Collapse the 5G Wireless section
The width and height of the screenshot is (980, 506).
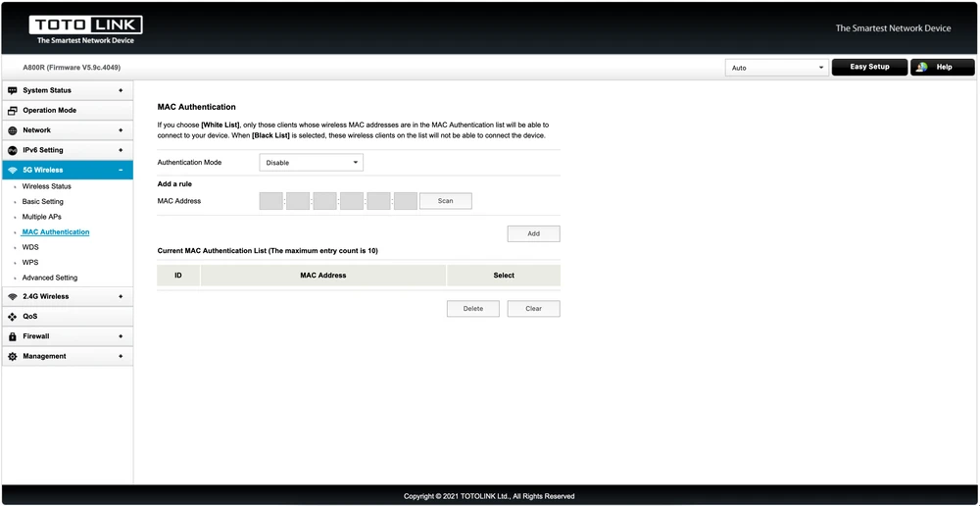point(121,171)
